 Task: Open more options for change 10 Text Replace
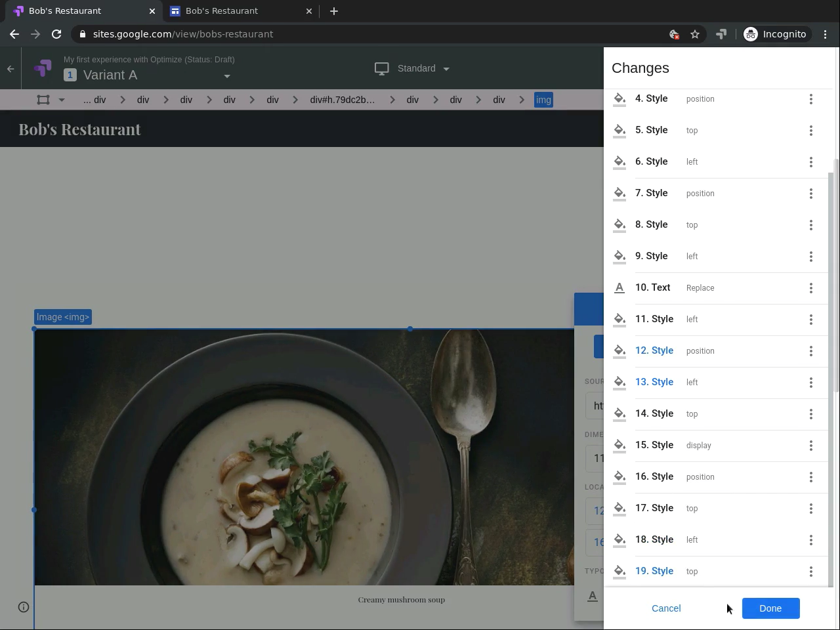[x=810, y=288]
